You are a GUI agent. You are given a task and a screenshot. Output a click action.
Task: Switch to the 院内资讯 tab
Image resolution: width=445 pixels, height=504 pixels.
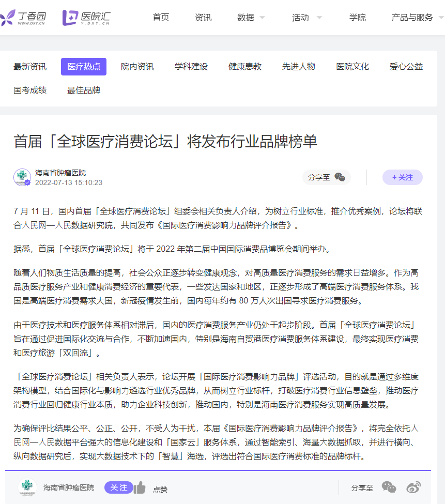pos(137,67)
